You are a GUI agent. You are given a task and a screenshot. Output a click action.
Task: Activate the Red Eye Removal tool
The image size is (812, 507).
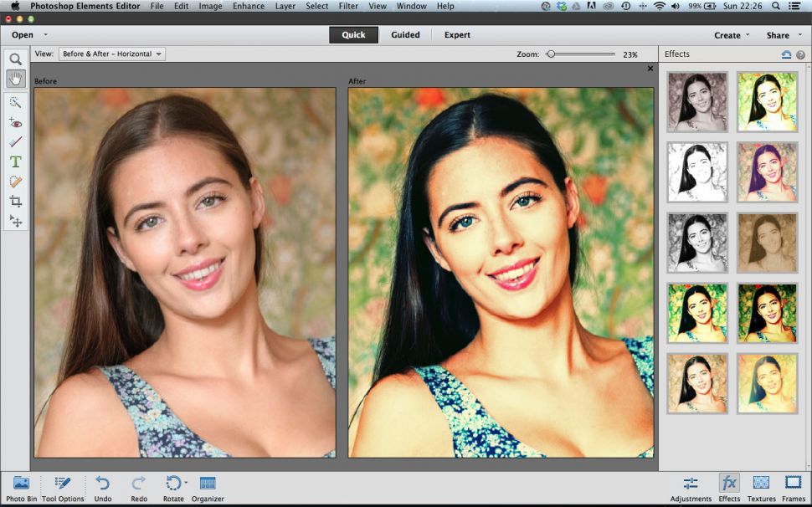[15, 123]
